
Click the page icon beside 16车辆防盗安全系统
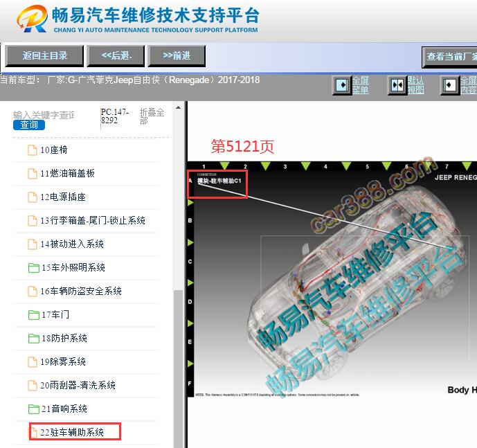(x=33, y=291)
